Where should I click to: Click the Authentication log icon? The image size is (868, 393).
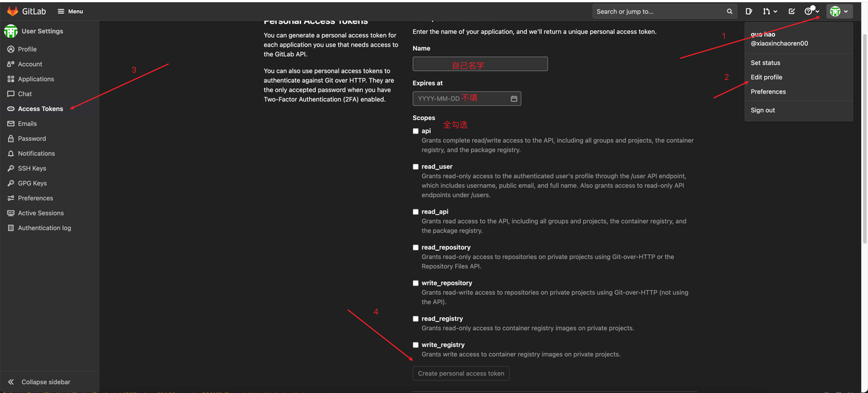click(11, 228)
